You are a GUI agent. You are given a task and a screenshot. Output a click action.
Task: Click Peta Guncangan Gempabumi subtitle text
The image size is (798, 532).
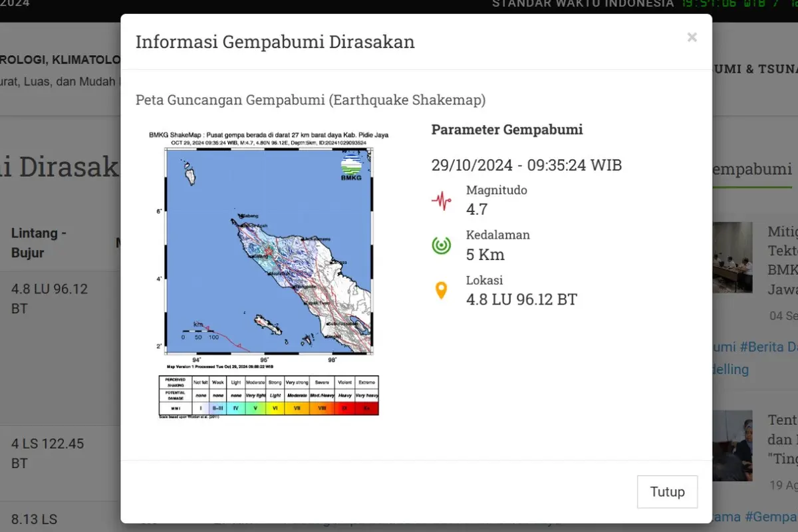click(311, 100)
